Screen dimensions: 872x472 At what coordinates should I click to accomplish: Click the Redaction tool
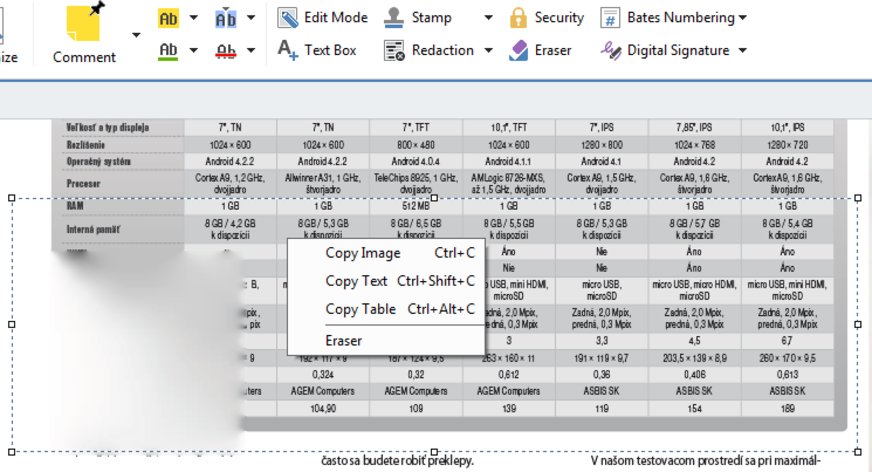click(430, 50)
